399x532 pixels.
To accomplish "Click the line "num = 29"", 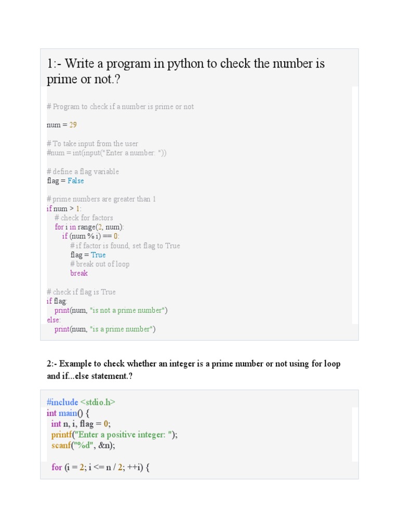I will point(62,125).
